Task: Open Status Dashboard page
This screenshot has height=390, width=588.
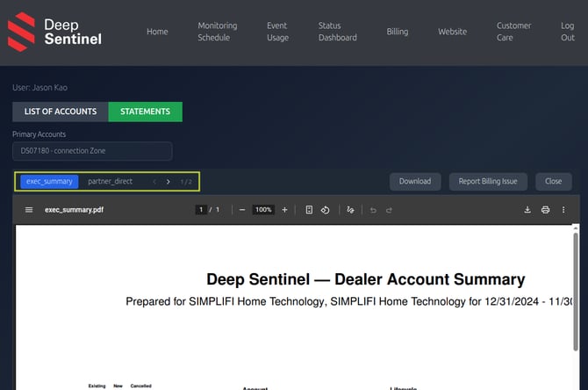Action: pos(338,32)
